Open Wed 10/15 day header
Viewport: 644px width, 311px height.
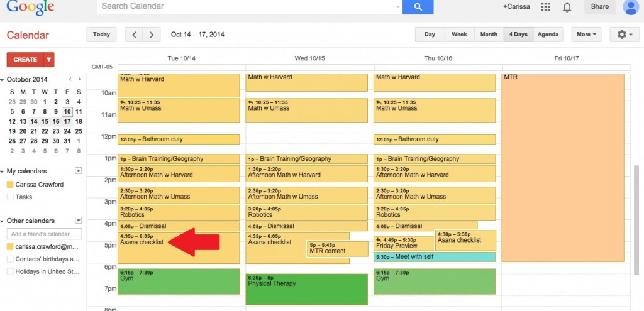click(x=309, y=58)
